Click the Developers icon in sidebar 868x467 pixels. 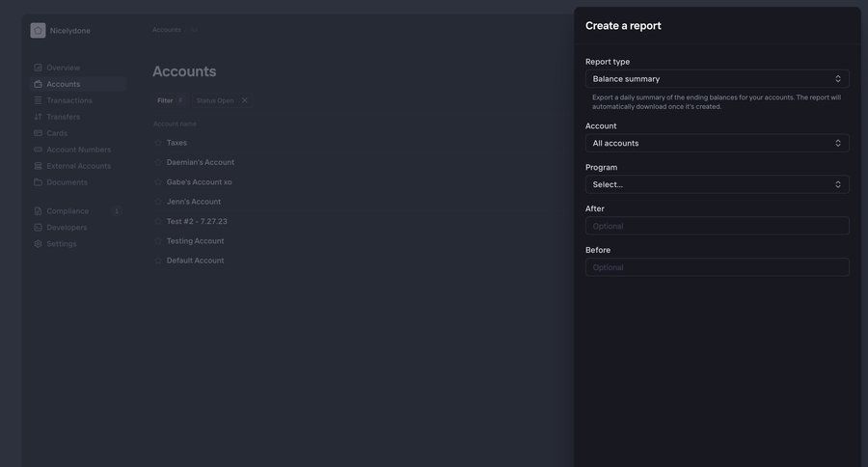(38, 227)
